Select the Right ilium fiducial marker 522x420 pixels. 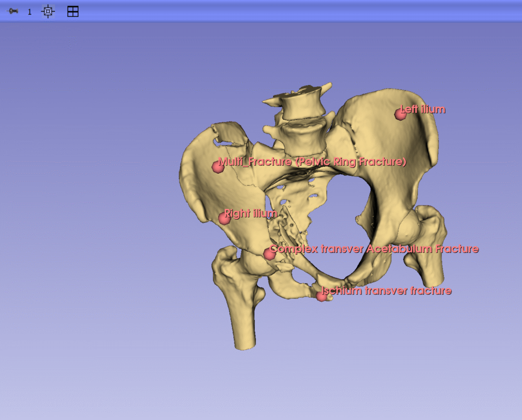point(224,218)
